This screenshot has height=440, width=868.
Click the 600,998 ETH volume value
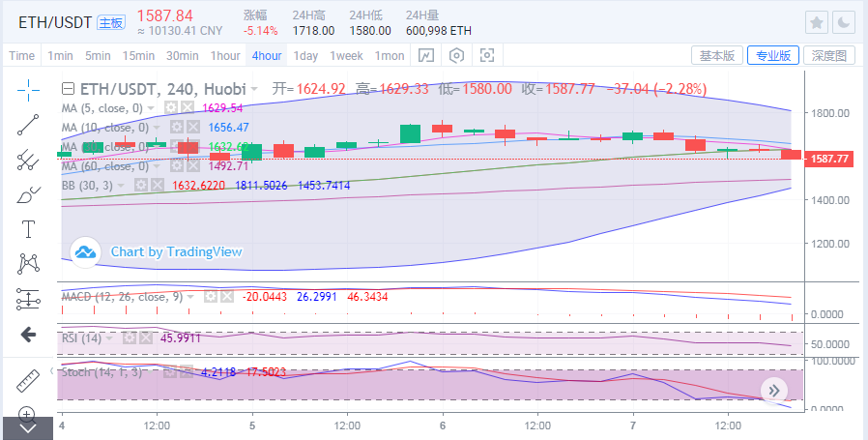tap(439, 31)
